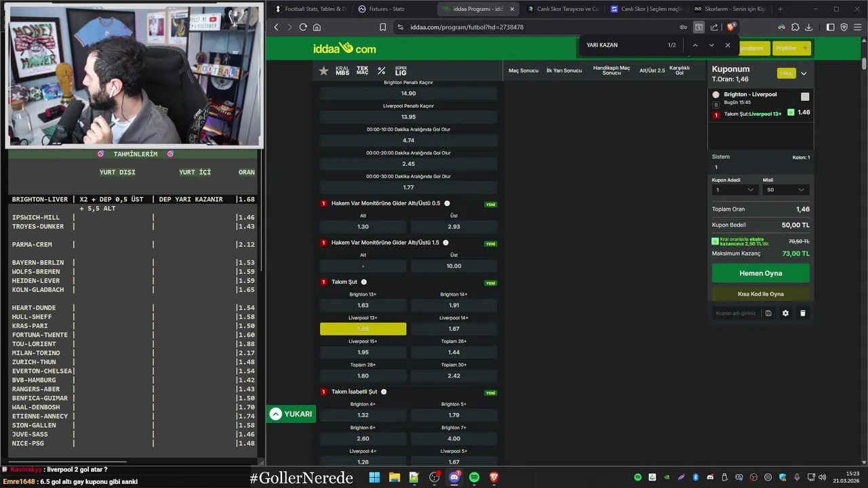Image resolution: width=868 pixels, height=488 pixels.
Task: Open the Kupon Adedi dropdown
Action: pyautogui.click(x=734, y=190)
